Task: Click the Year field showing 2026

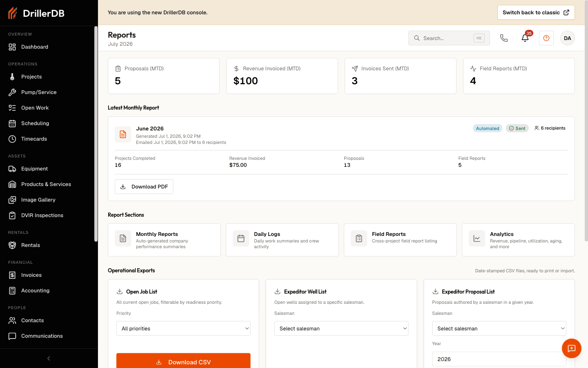Action: click(499, 359)
